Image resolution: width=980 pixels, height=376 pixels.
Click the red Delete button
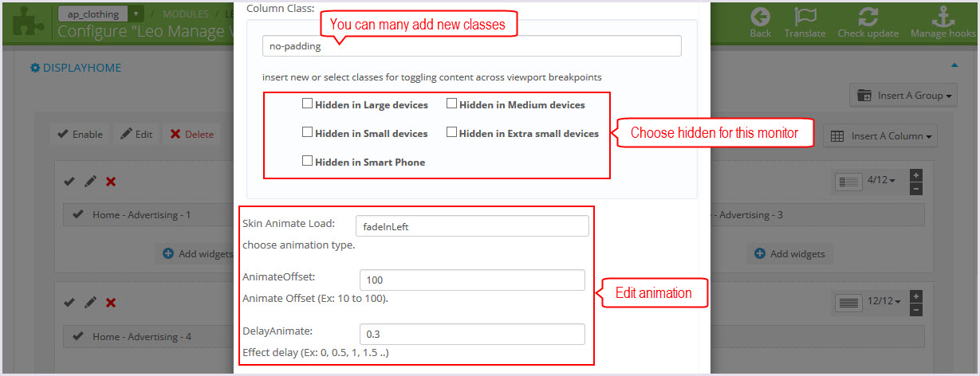(x=191, y=135)
